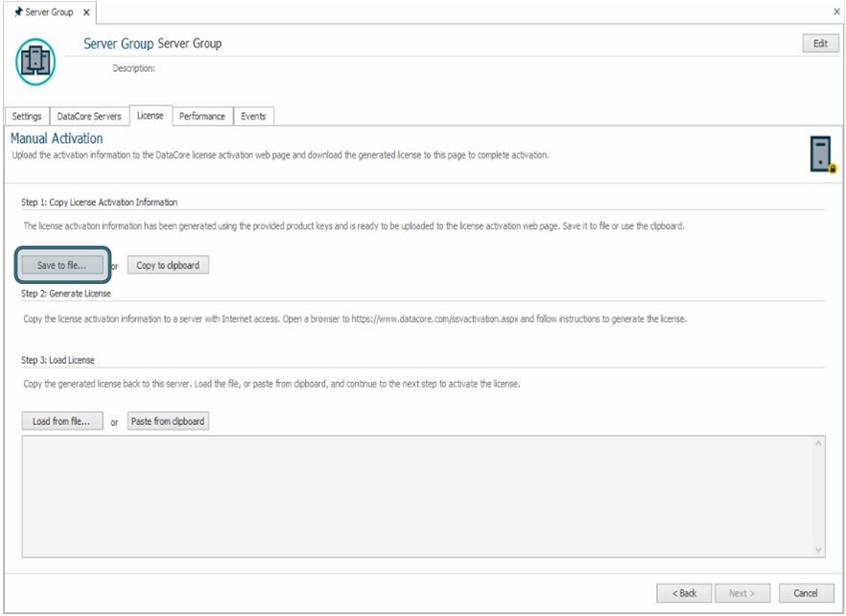Copy activation information to clipboard
This screenshot has width=846, height=616.
coord(168,265)
